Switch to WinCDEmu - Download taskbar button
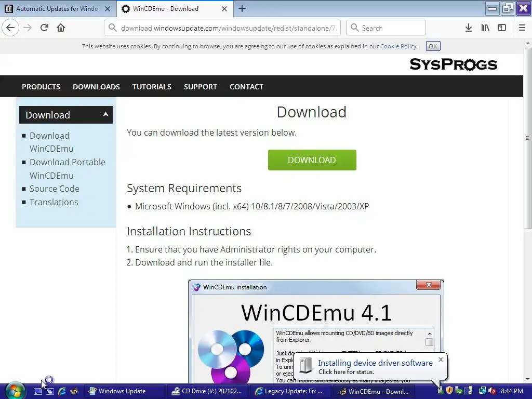Viewport: 532px width, 399px height. click(374, 391)
